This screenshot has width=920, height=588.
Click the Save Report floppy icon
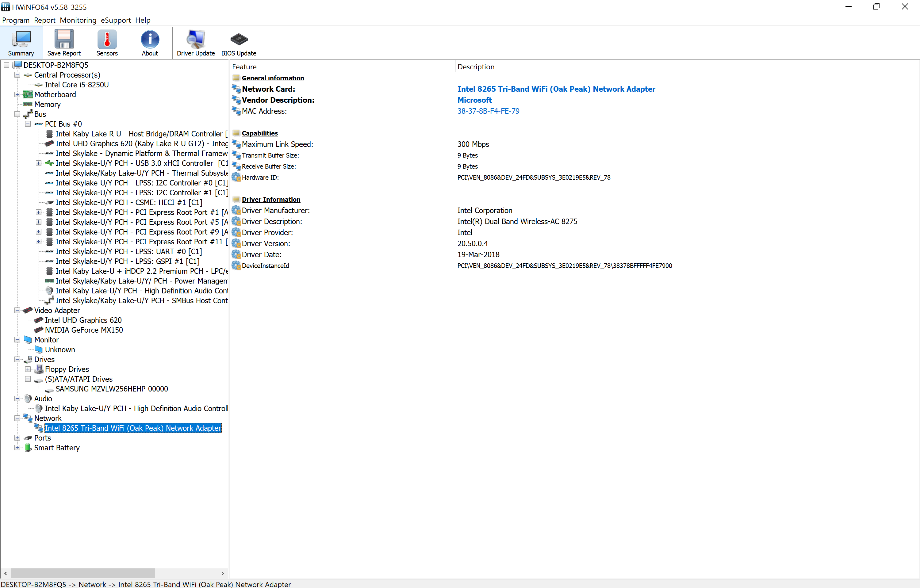pos(64,39)
